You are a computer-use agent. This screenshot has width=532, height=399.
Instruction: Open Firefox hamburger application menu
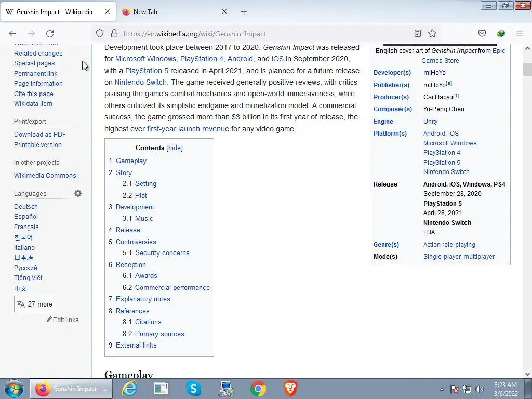[520, 33]
